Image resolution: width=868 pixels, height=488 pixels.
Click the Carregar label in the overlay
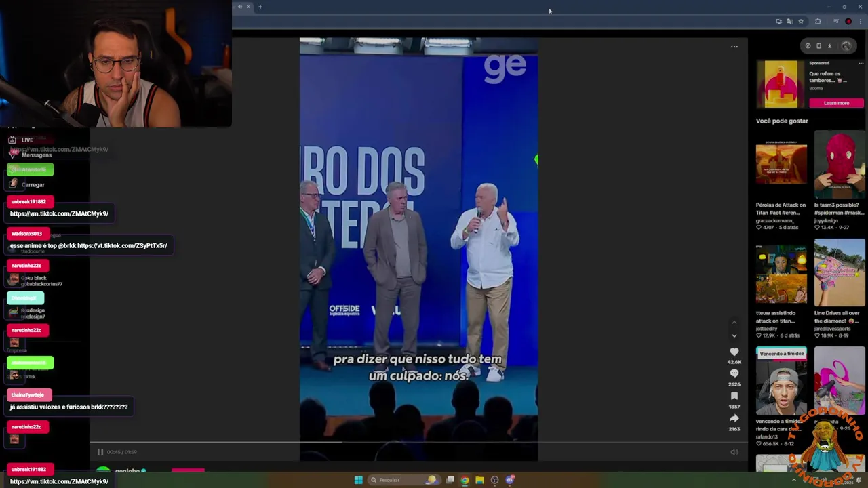coord(33,184)
